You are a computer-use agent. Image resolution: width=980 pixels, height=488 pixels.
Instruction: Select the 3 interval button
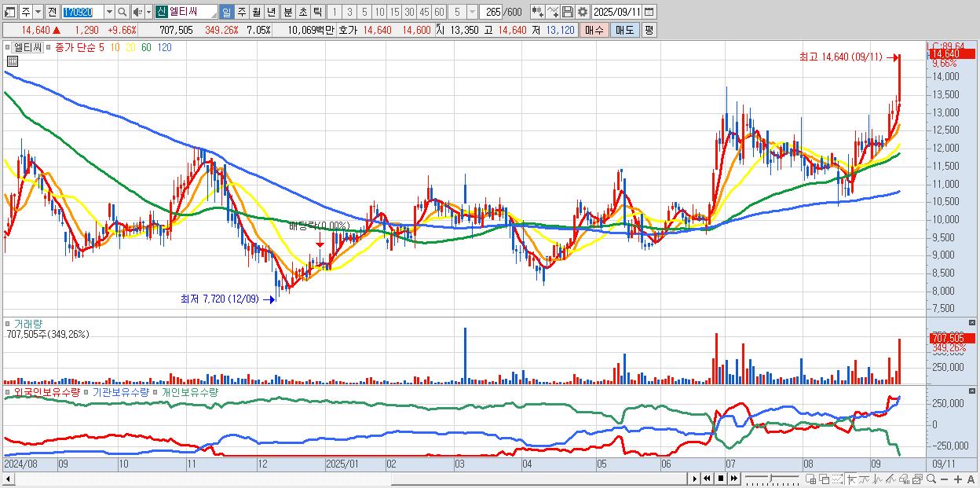pyautogui.click(x=349, y=12)
